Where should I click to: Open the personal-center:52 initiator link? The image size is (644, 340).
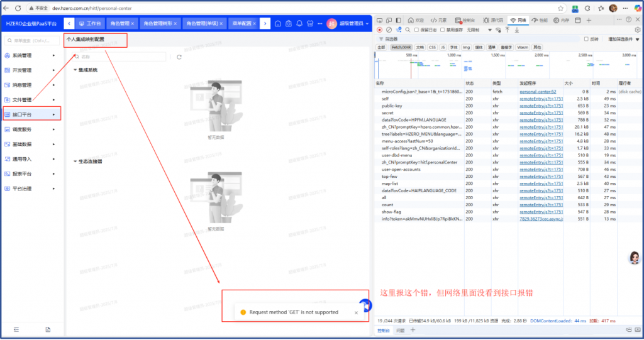click(538, 92)
